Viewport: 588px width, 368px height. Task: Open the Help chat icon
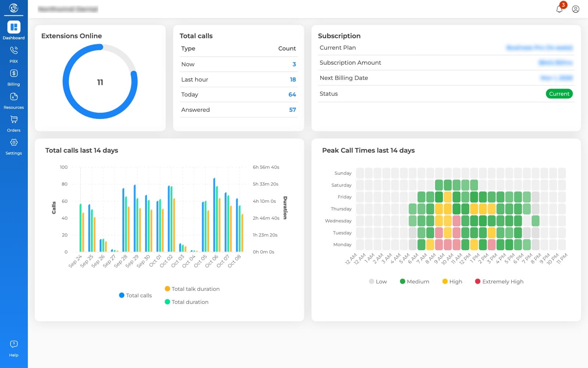[x=14, y=344]
